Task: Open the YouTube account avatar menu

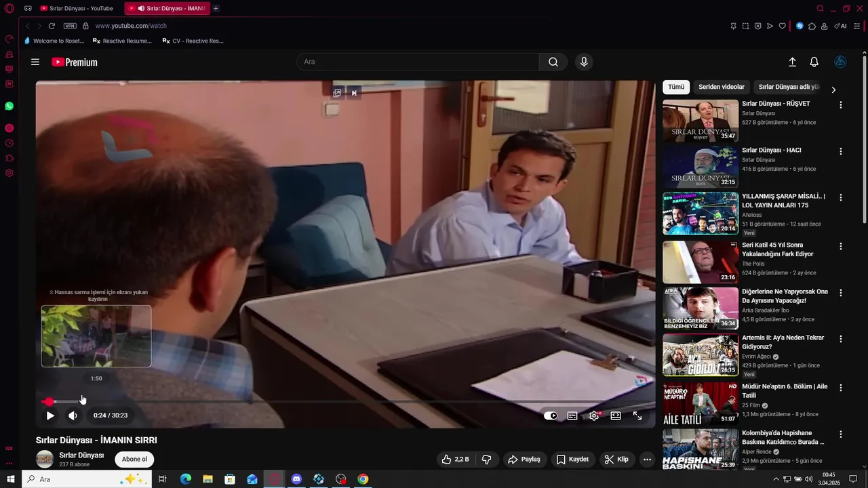Action: (840, 62)
